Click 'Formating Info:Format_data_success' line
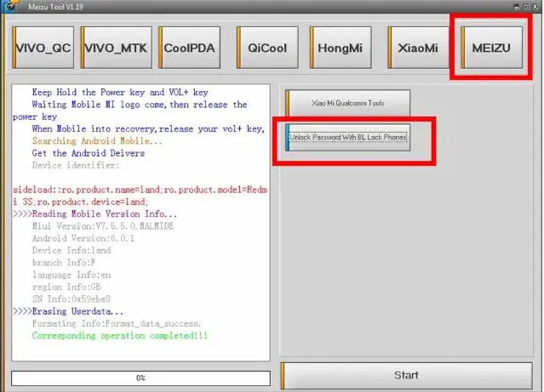544x392 pixels. pyautogui.click(x=117, y=323)
